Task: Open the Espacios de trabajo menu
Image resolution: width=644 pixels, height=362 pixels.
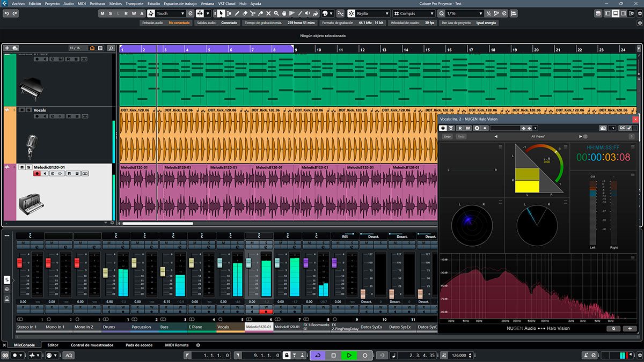Action: 181,3
